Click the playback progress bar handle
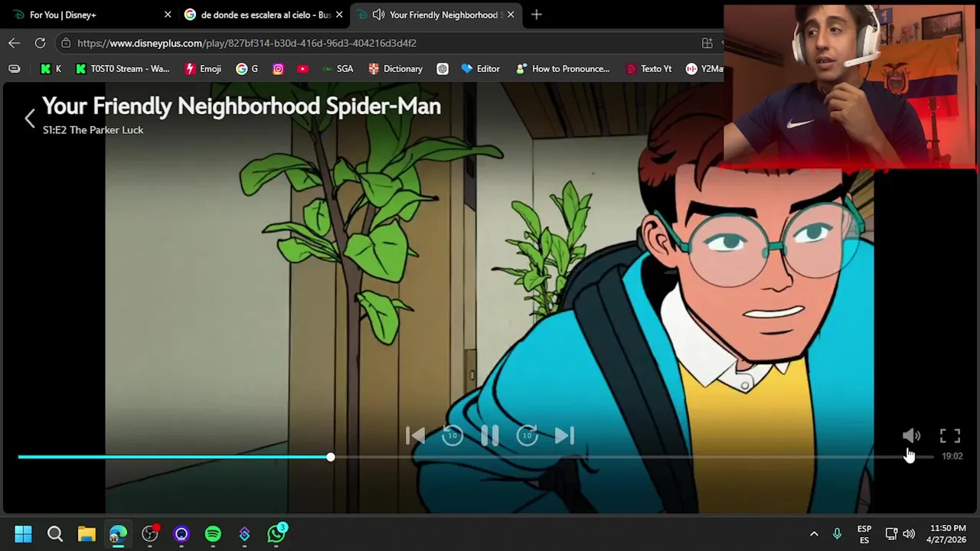 pos(330,457)
